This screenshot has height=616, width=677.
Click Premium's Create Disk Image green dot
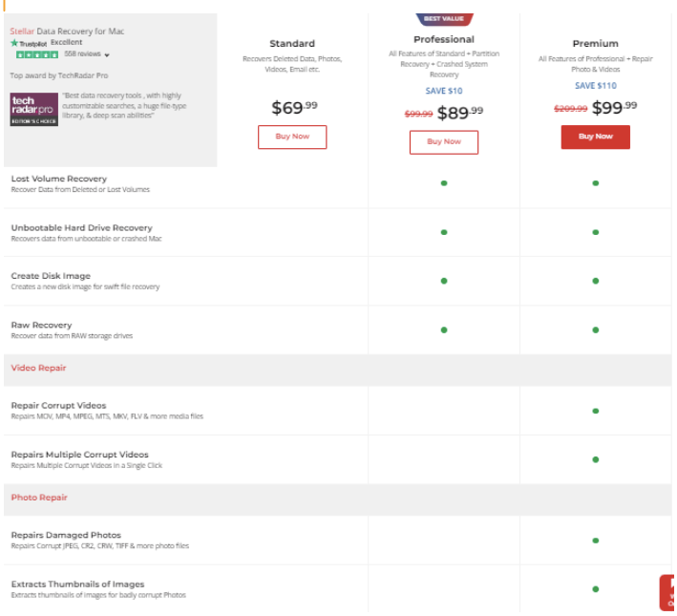(595, 281)
